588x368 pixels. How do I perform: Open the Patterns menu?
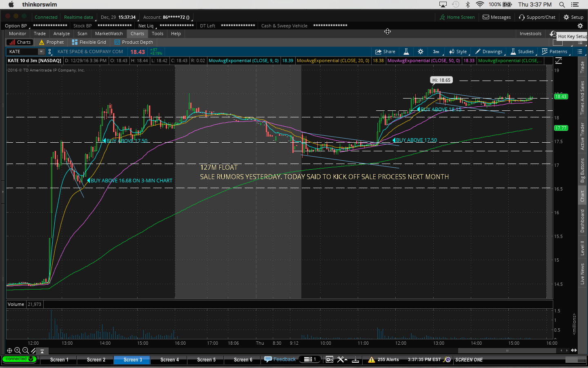click(x=555, y=52)
